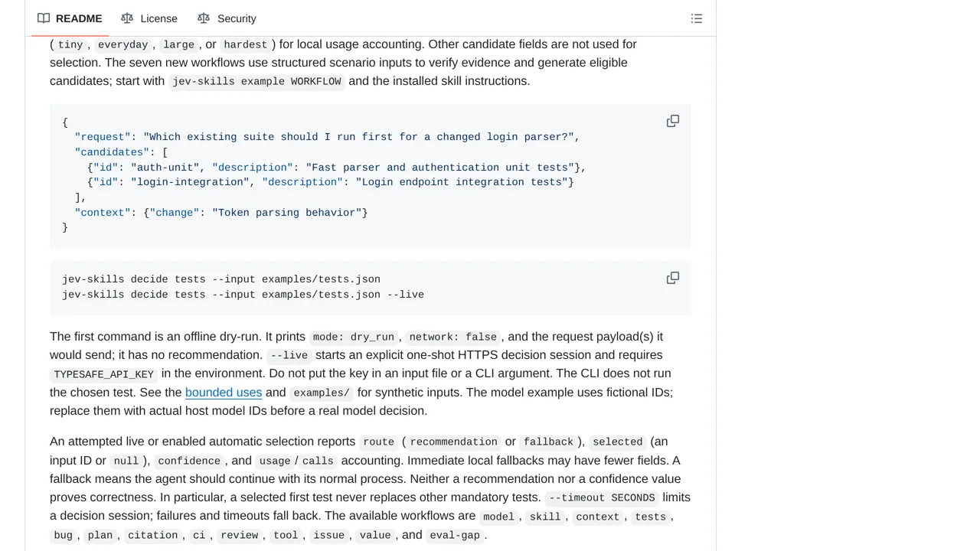
Task: Click the "null" inline code
Action: (126, 461)
